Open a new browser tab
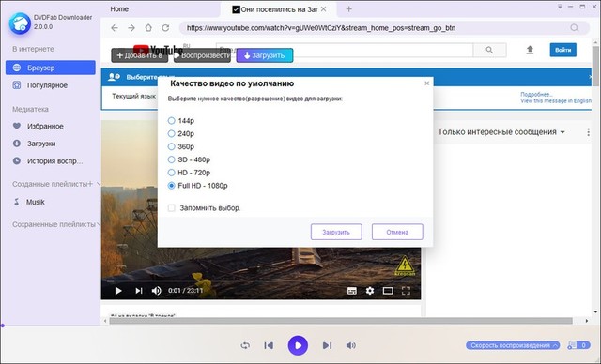601x364 pixels. click(348, 8)
